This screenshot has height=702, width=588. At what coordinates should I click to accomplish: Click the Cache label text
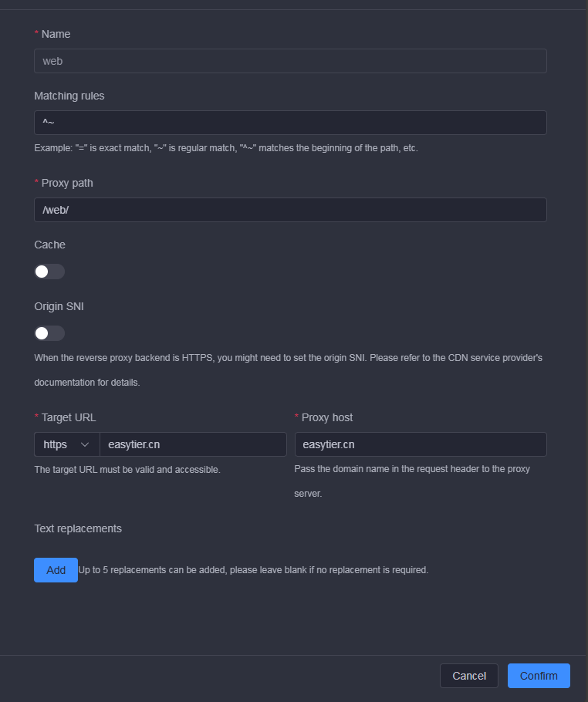[49, 245]
